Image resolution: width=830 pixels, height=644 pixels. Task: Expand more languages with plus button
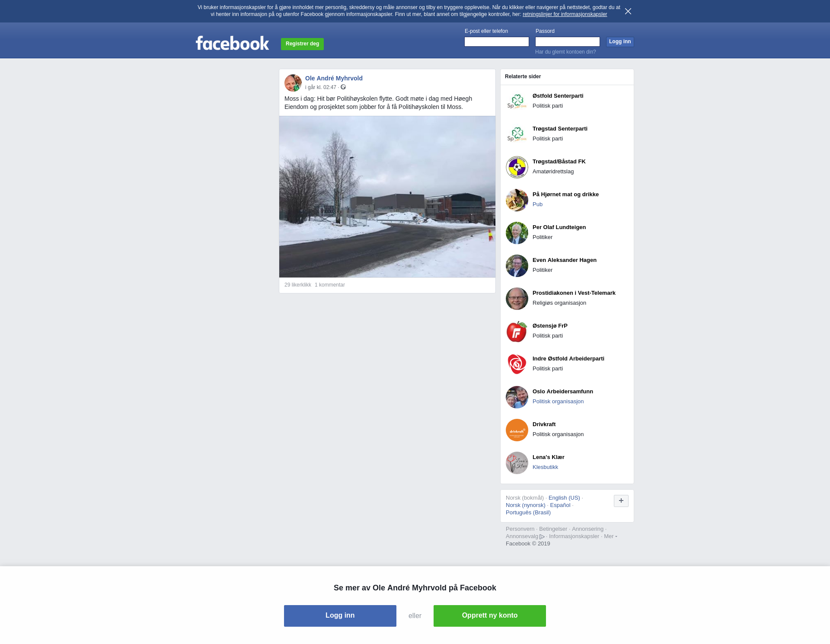(621, 501)
